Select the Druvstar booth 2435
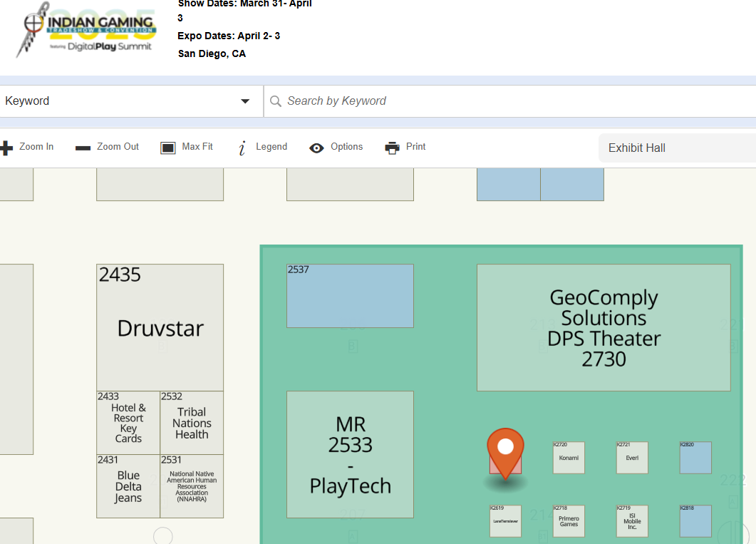The width and height of the screenshot is (756, 544). [x=160, y=327]
